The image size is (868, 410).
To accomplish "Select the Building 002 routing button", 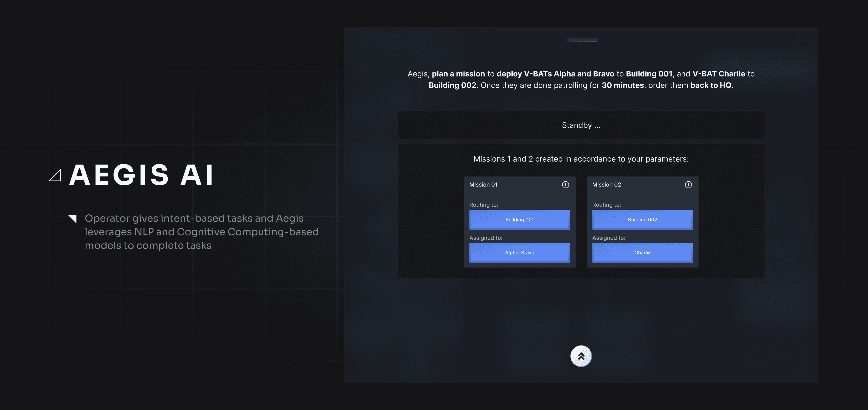I will tap(643, 220).
